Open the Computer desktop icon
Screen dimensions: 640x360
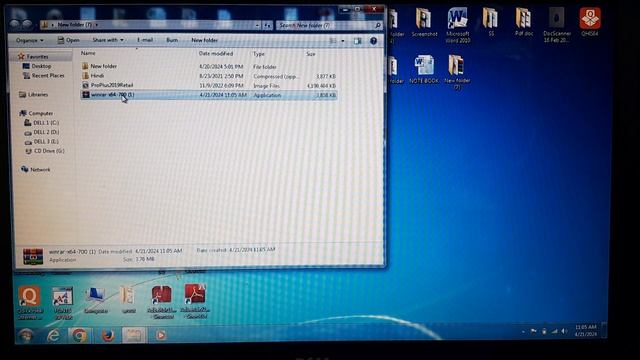click(x=96, y=300)
